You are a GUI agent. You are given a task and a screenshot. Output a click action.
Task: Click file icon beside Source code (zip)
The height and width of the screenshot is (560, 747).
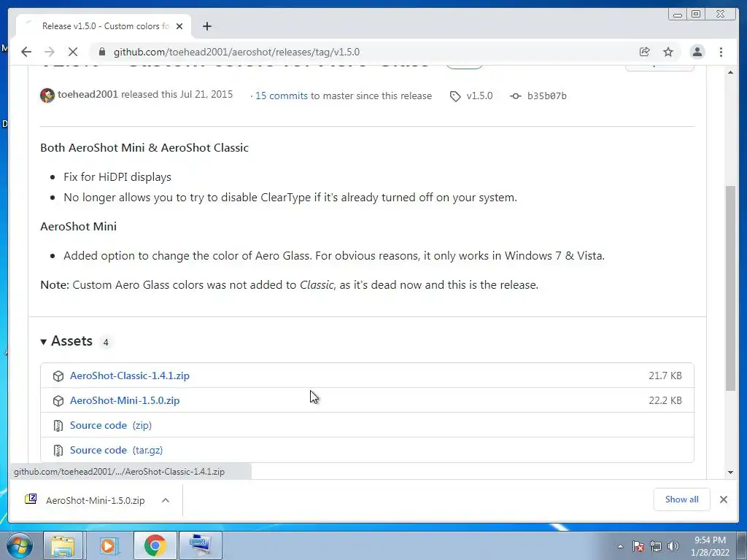[58, 425]
